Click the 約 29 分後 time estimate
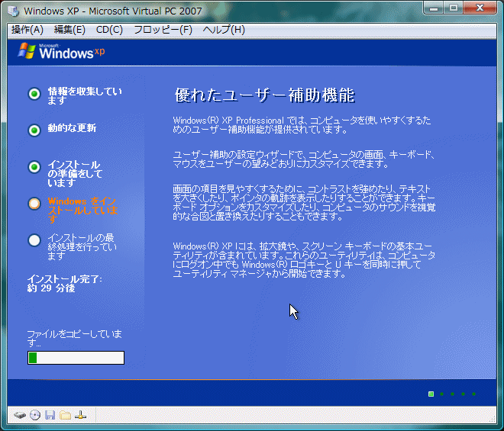This screenshot has width=504, height=431. tap(51, 288)
